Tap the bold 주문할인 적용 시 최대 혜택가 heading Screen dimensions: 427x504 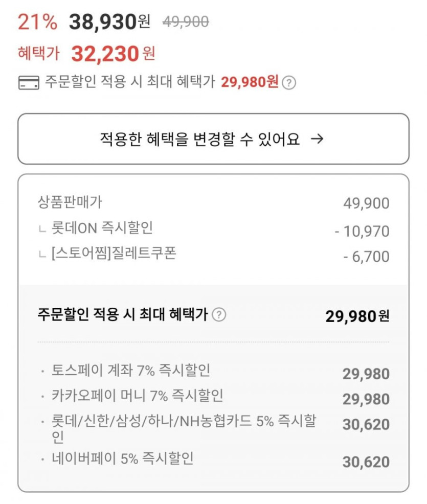pyautogui.click(x=123, y=315)
